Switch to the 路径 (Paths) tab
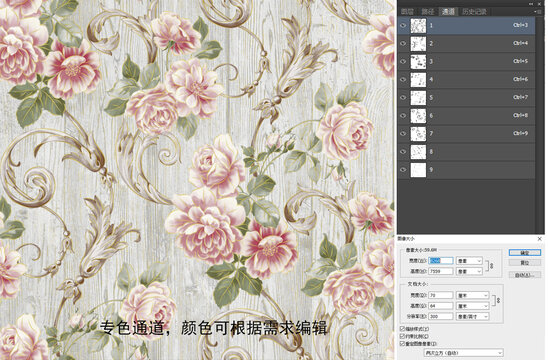 click(x=428, y=12)
